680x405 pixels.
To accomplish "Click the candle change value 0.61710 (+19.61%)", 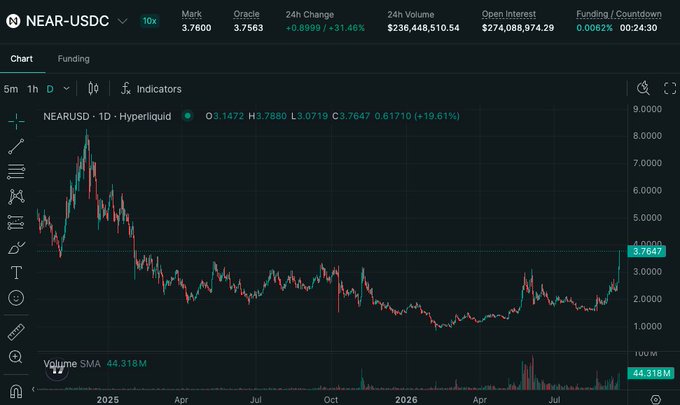I will click(x=417, y=116).
